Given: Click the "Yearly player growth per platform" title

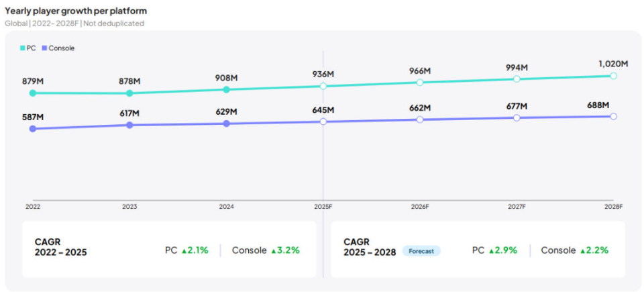Looking at the screenshot, I should (76, 11).
